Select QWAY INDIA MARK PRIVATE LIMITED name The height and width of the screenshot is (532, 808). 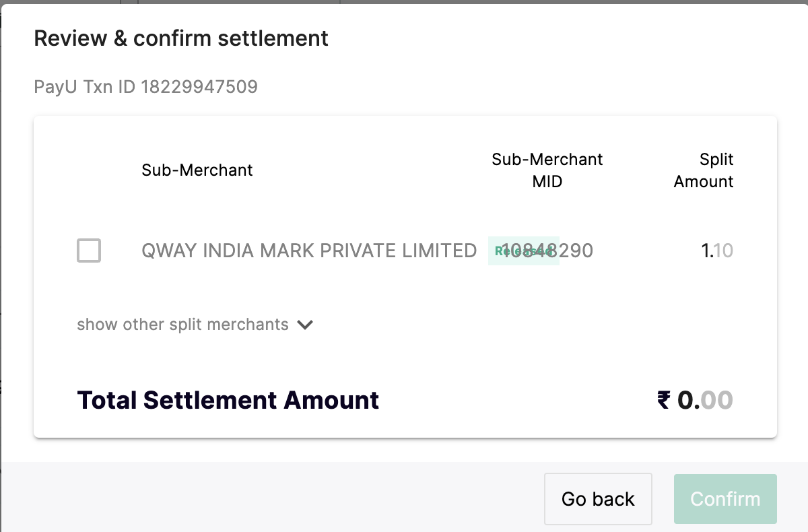tap(309, 251)
